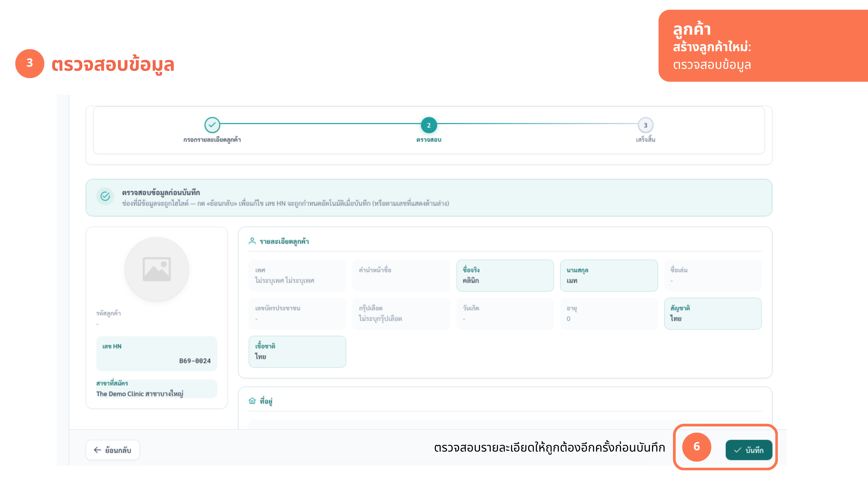This screenshot has height=488, width=868.
Task: Click the เลขบัตรประชาชน field
Action: click(297, 313)
